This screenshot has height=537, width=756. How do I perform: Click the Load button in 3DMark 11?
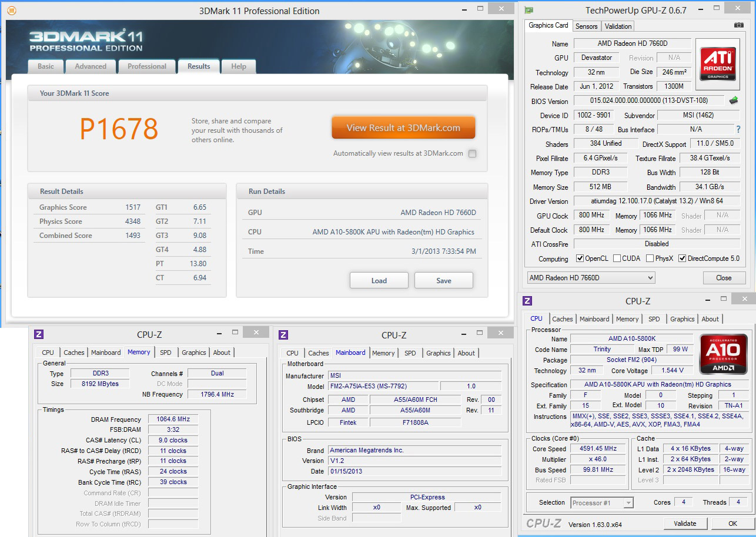[379, 280]
